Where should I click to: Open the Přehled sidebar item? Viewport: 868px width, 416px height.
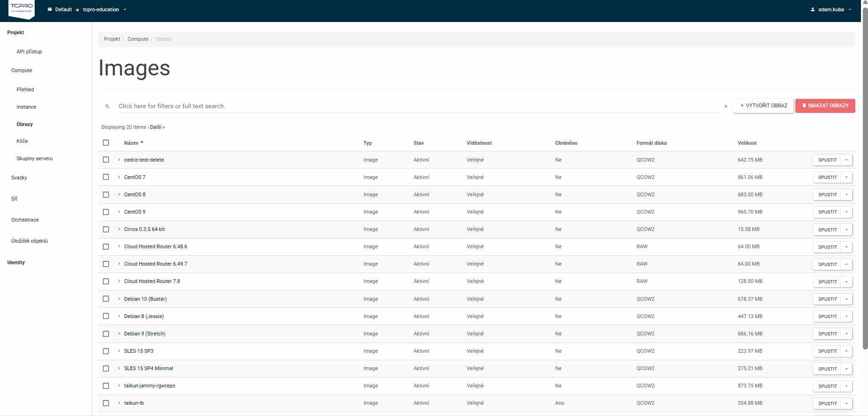click(25, 89)
